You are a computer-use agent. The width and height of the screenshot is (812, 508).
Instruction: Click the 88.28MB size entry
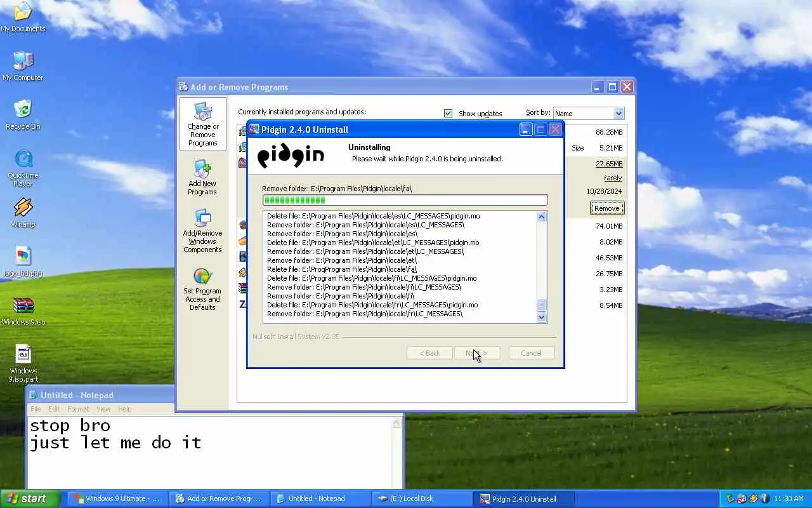click(609, 132)
